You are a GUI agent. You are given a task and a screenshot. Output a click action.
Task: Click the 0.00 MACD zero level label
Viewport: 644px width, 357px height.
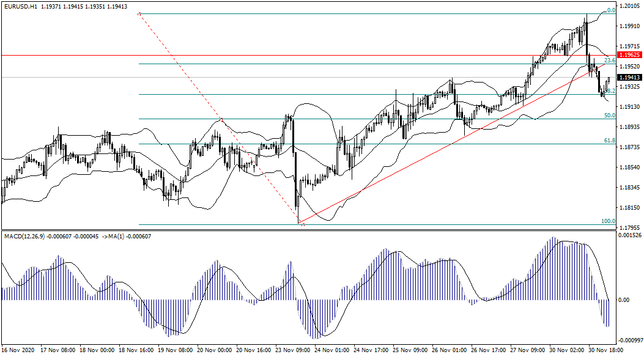click(624, 300)
